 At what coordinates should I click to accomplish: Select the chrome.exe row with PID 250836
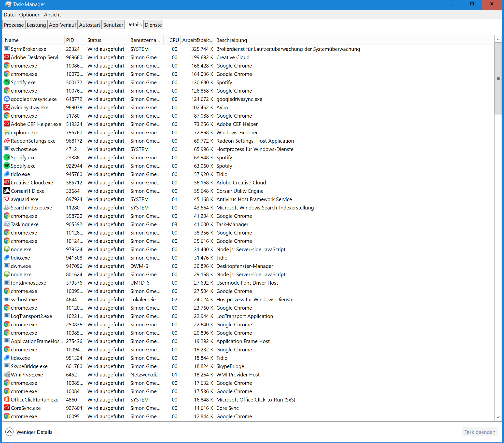[248, 324]
